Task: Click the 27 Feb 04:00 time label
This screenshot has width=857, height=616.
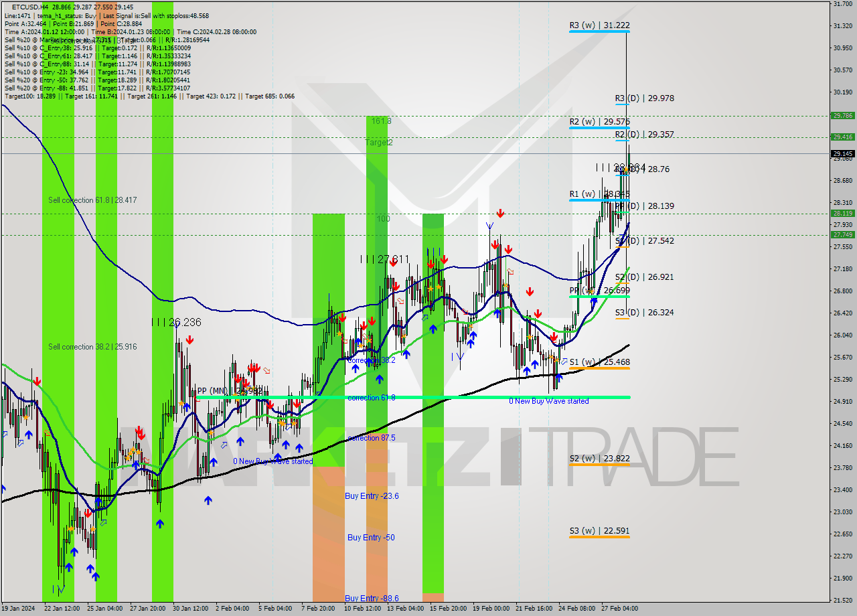Action: coord(620,609)
